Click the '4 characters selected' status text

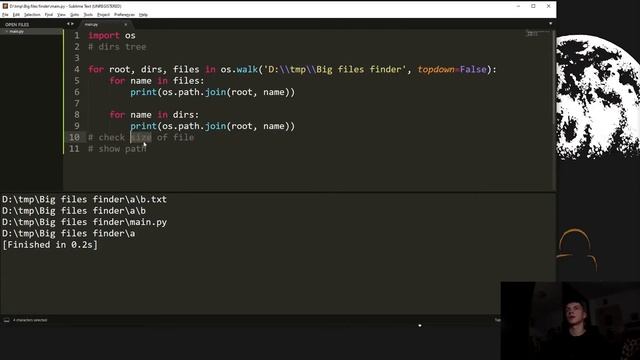tap(30, 320)
